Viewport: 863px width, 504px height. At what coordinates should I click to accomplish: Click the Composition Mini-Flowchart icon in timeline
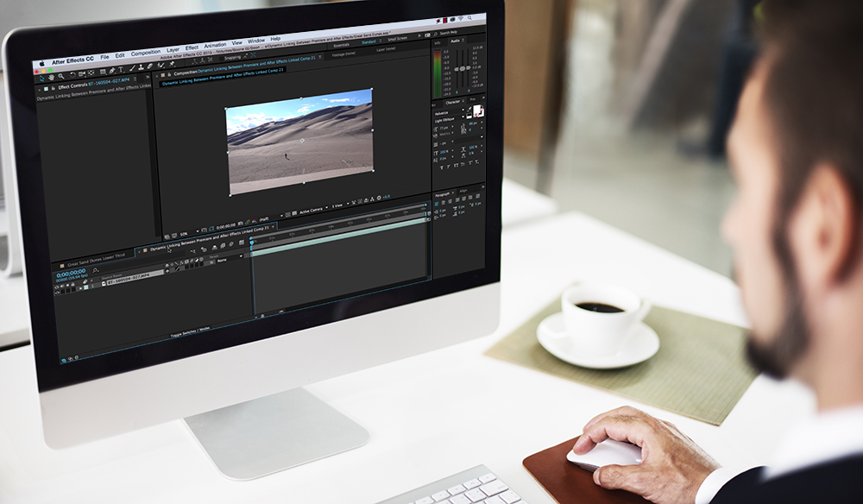193,251
